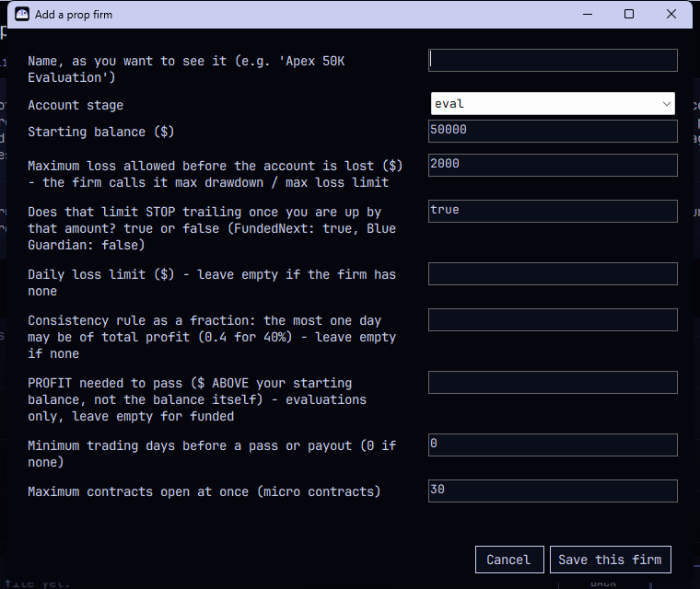Close the Add a prop firm dialog
This screenshot has width=700, height=589.
click(671, 15)
